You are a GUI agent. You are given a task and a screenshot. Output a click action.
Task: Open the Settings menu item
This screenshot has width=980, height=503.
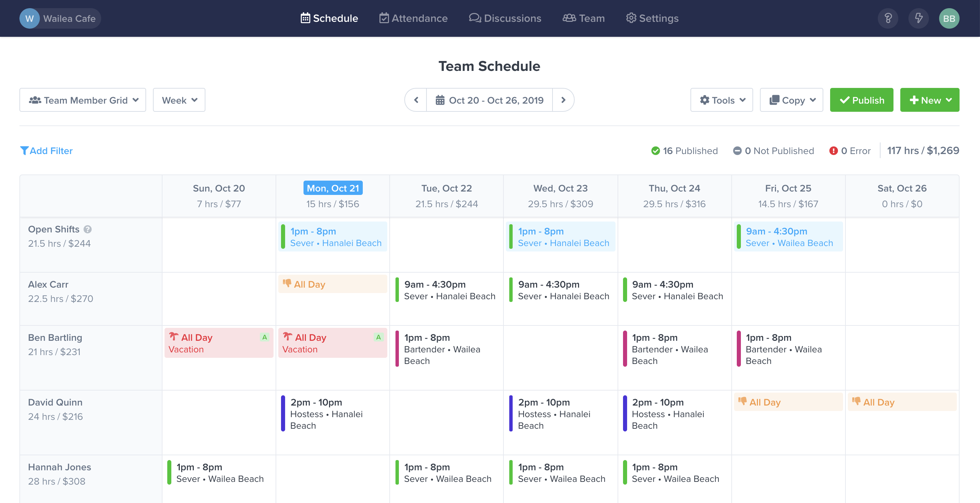(652, 18)
